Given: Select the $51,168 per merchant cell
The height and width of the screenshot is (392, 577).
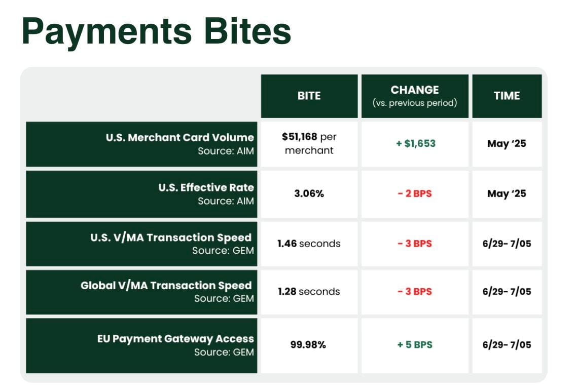Looking at the screenshot, I should pos(309,144).
